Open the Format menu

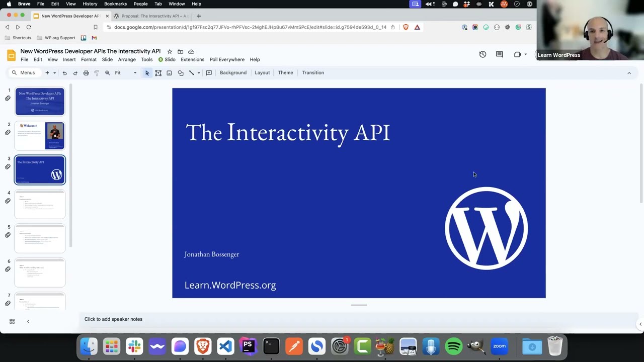click(89, 60)
